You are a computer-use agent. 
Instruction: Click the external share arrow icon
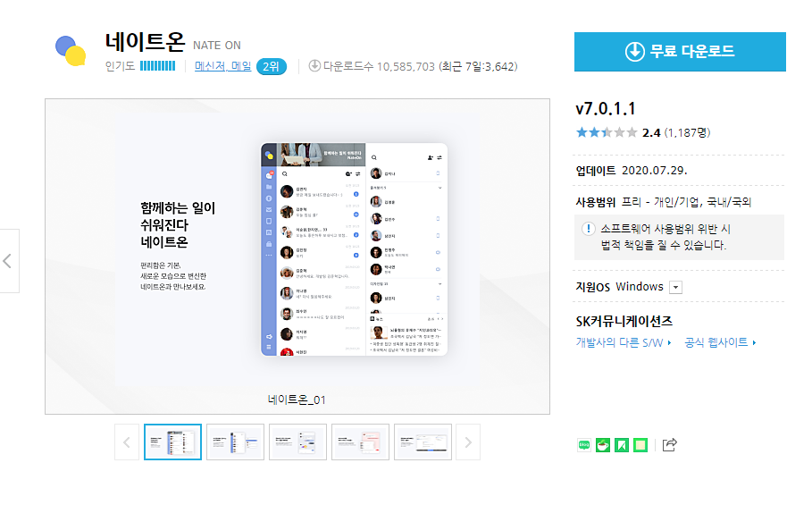click(670, 444)
